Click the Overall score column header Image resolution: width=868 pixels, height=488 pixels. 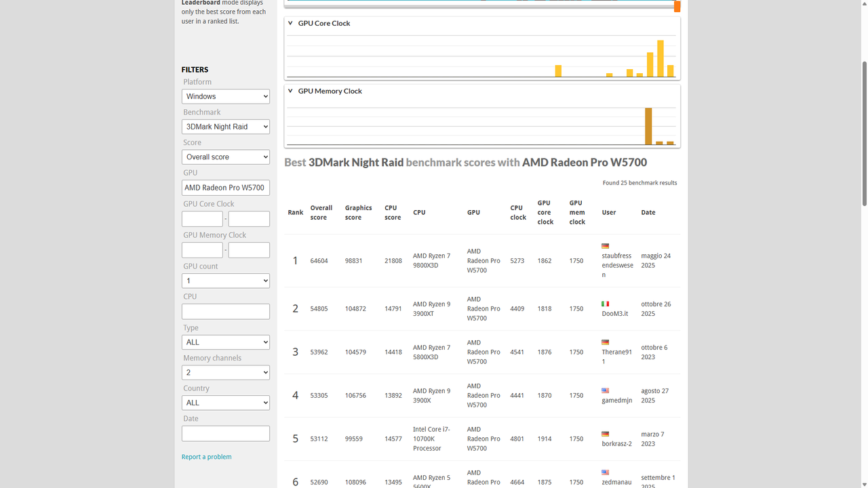click(x=321, y=213)
